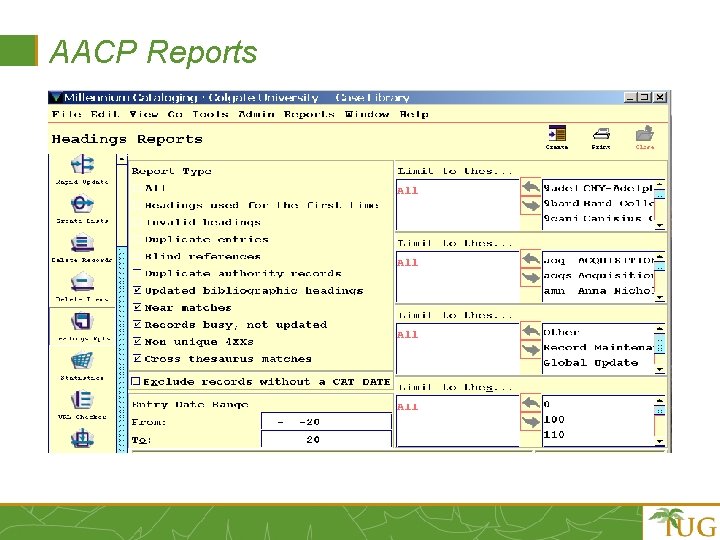The width and height of the screenshot is (720, 540).
Task: Click sidebar scrollbar up arrow
Action: pyautogui.click(x=122, y=159)
